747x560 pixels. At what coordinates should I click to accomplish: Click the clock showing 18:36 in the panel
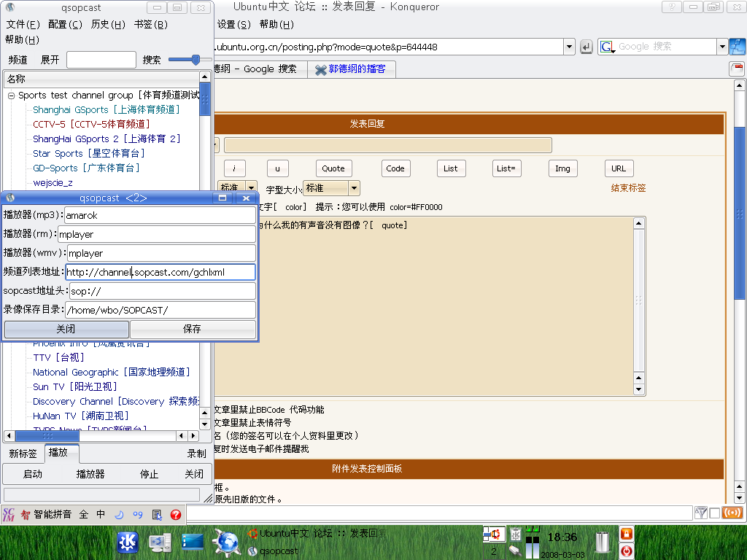coord(562,537)
